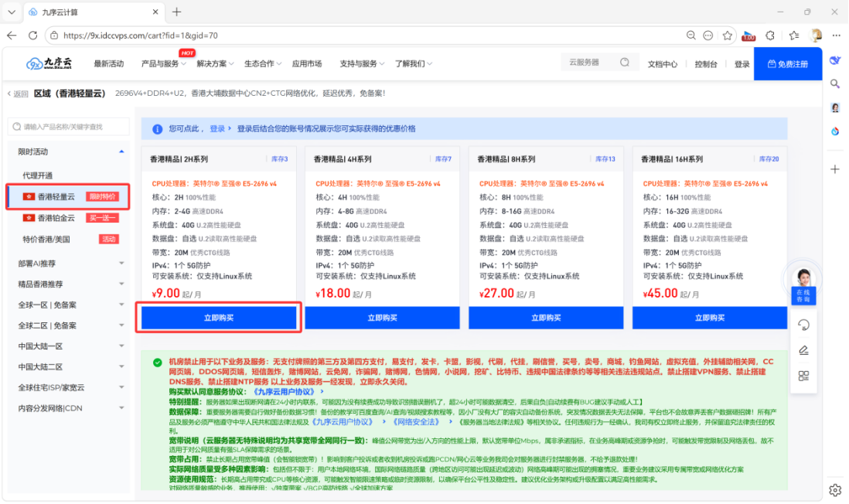Open the browser three-dot menu
Screen dimensions: 849x504
coord(836,36)
